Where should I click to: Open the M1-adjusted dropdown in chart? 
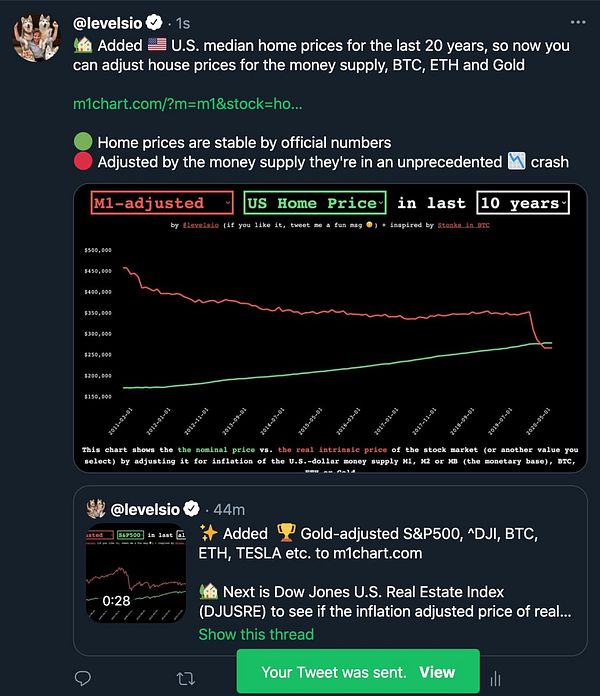[x=162, y=203]
